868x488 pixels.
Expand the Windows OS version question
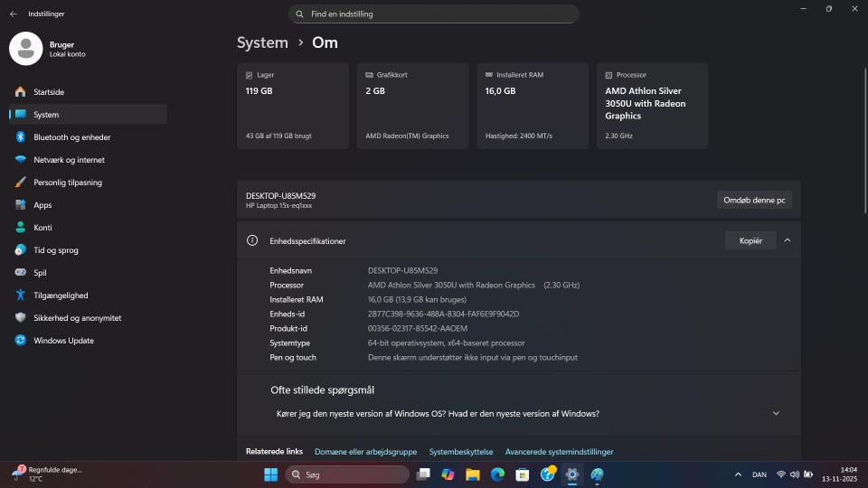pos(776,413)
